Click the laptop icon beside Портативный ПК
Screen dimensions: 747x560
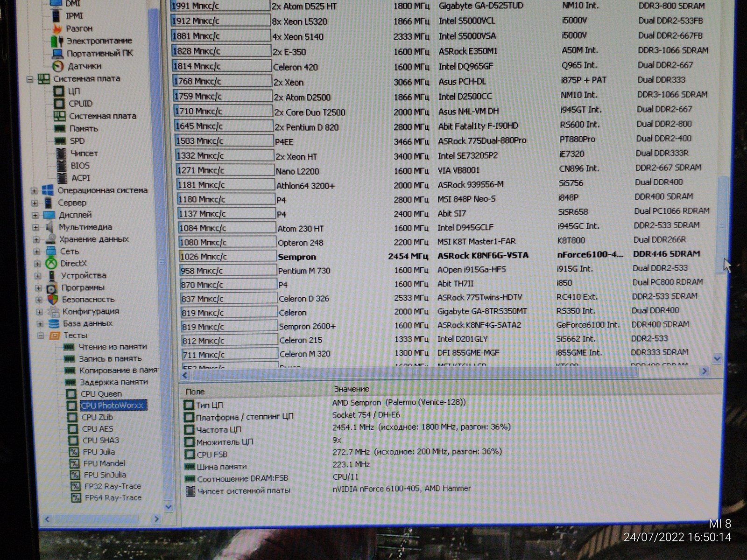[58, 54]
